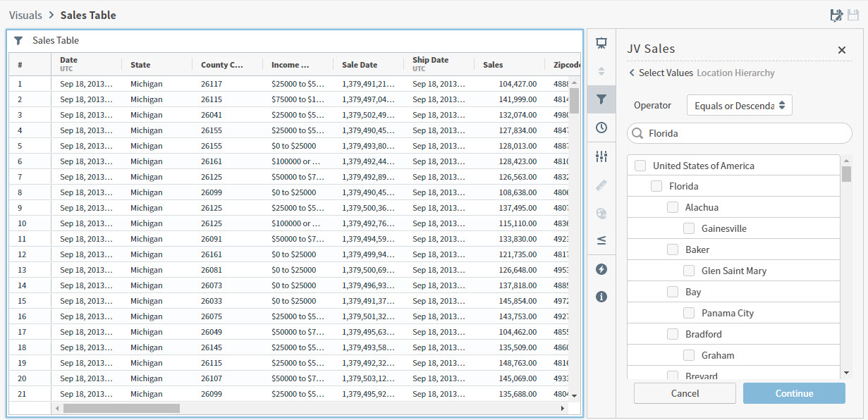Click the Info icon in sidebar
The width and height of the screenshot is (868, 420).
[601, 297]
